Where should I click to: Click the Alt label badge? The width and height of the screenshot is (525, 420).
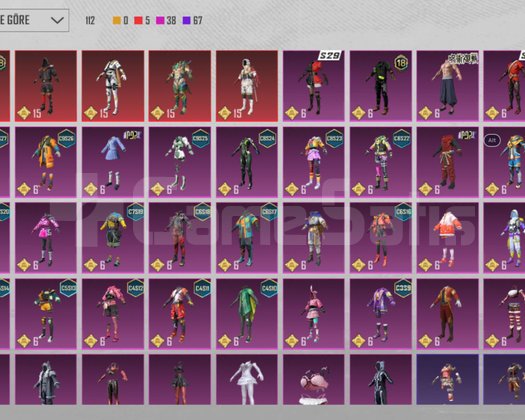(x=492, y=140)
